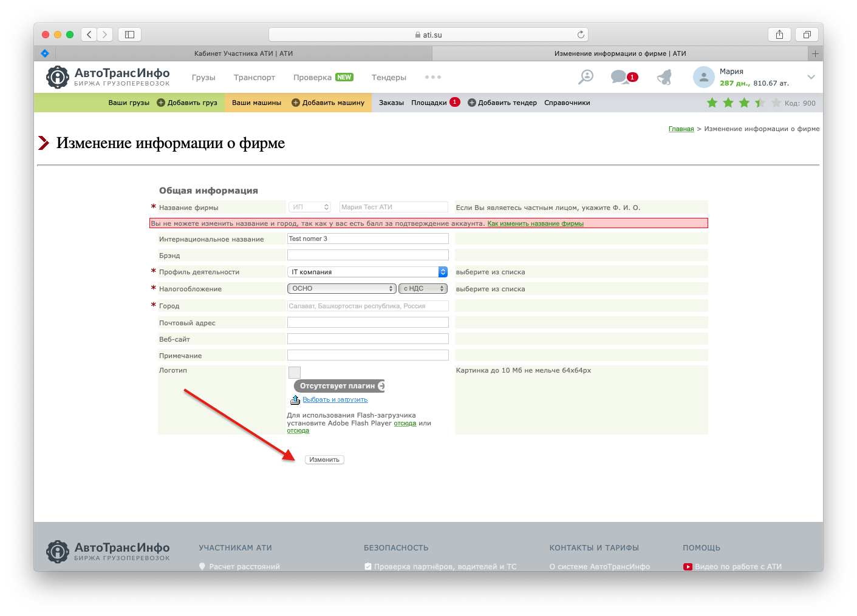Open Видео по работе с АТИ link

pos(732,567)
